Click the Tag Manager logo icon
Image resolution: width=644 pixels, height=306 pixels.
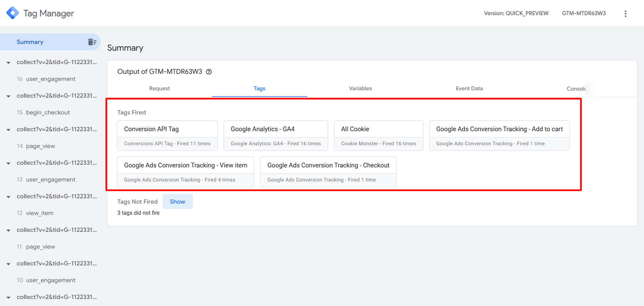[12, 13]
